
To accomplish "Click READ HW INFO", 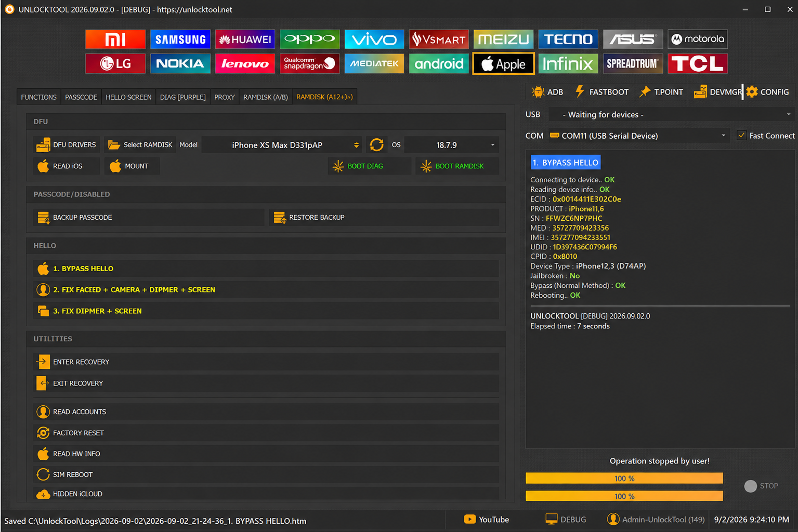I will [266, 454].
